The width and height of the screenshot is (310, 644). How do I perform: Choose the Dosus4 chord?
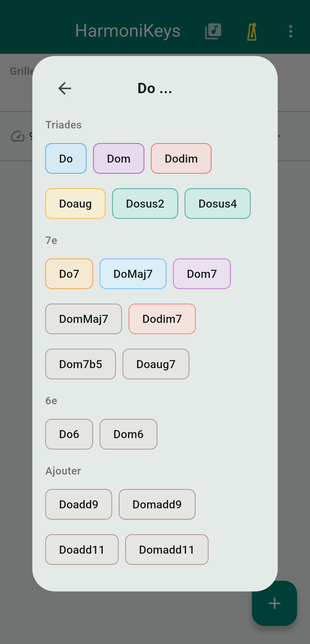coord(218,204)
